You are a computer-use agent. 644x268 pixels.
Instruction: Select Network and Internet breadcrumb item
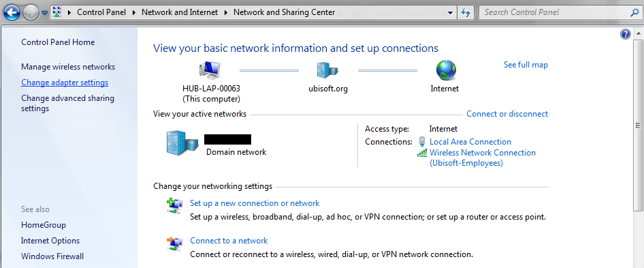point(180,12)
